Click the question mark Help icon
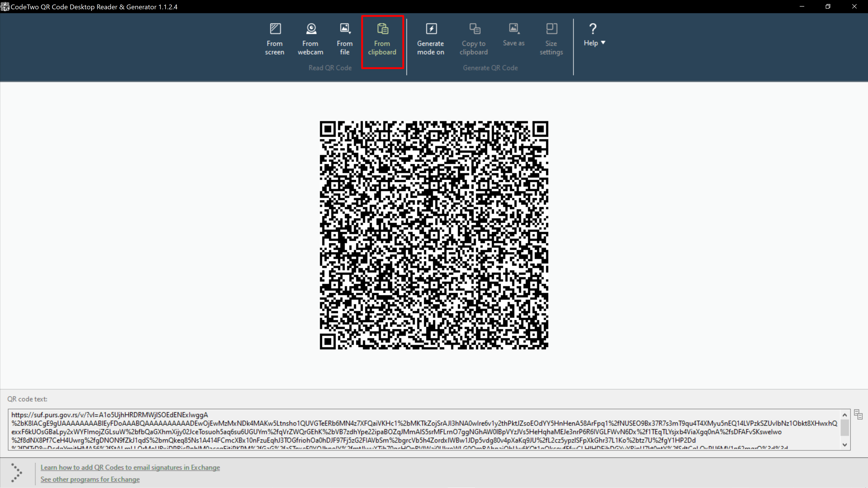868x488 pixels. coord(593,29)
